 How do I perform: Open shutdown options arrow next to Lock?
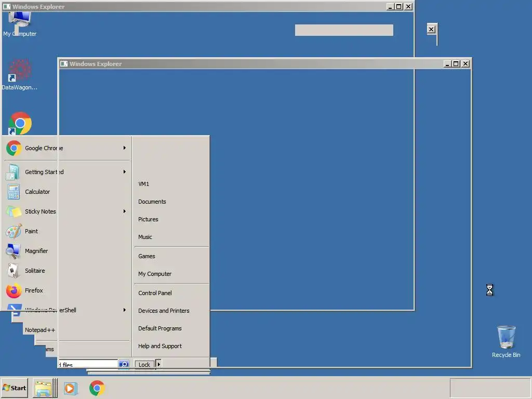158,364
